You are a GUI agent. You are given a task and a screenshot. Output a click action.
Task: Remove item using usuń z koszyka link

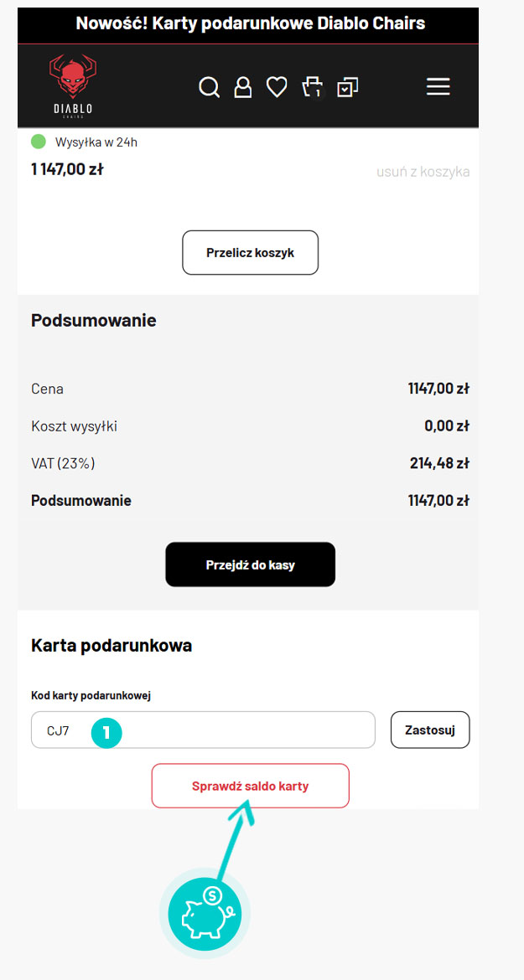(x=423, y=171)
